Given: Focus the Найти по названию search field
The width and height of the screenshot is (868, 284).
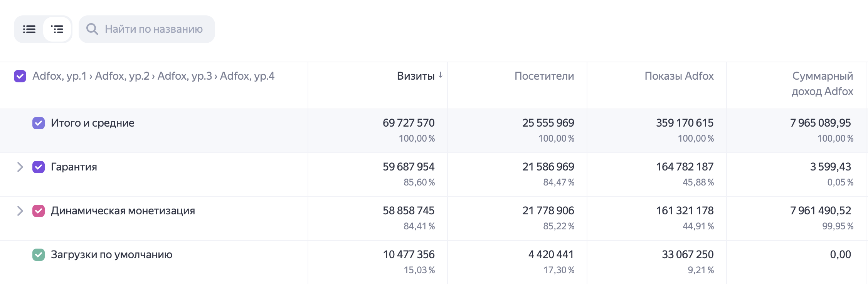Looking at the screenshot, I should [x=147, y=29].
